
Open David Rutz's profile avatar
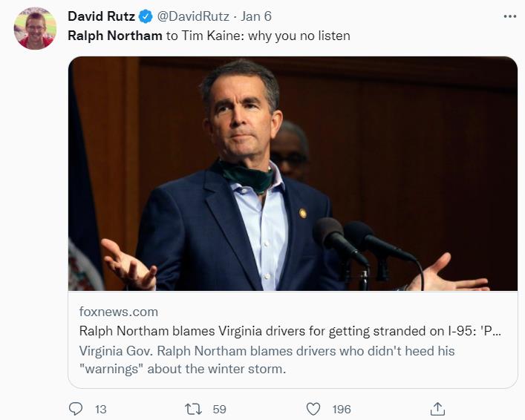point(35,28)
